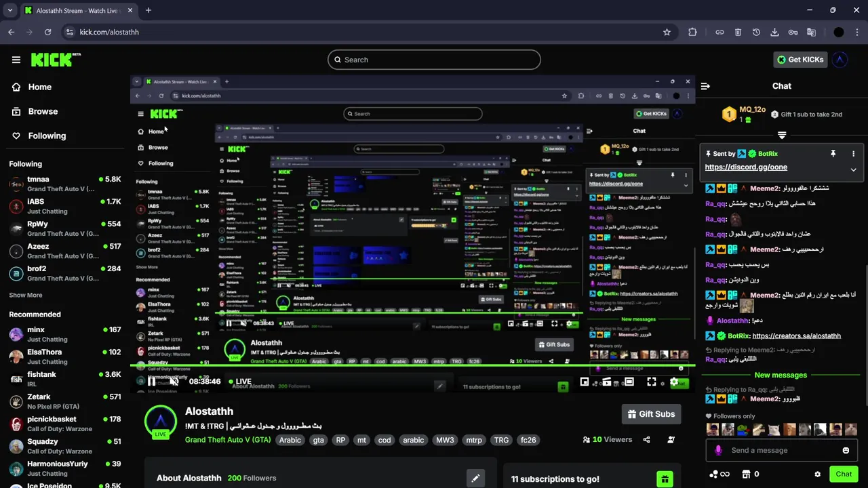The width and height of the screenshot is (868, 488).
Task: Open the account avatar next to Get KICKs
Action: pos(840,60)
